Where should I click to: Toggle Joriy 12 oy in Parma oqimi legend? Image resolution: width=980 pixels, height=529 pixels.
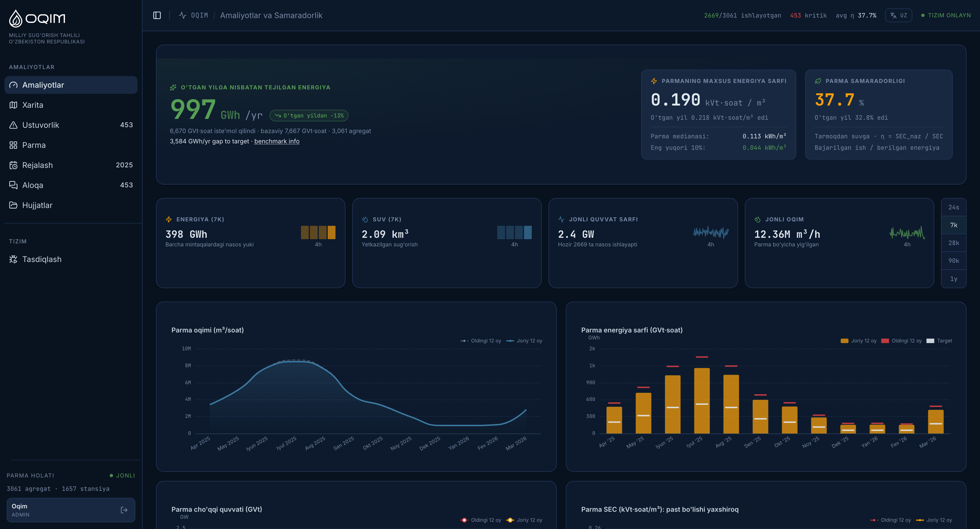point(524,341)
